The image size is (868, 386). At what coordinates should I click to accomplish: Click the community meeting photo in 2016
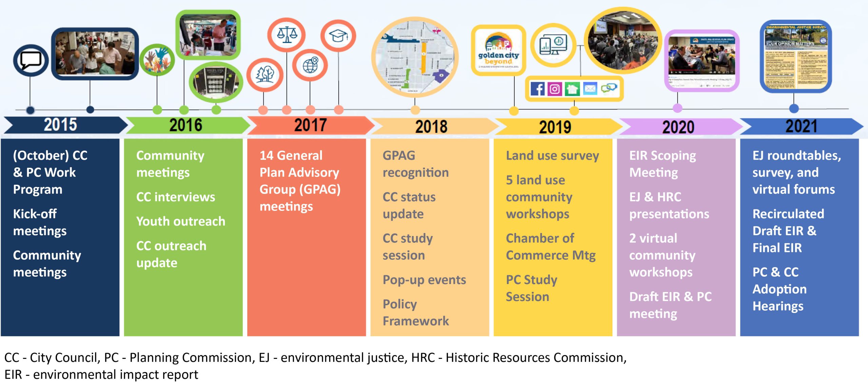(x=205, y=31)
